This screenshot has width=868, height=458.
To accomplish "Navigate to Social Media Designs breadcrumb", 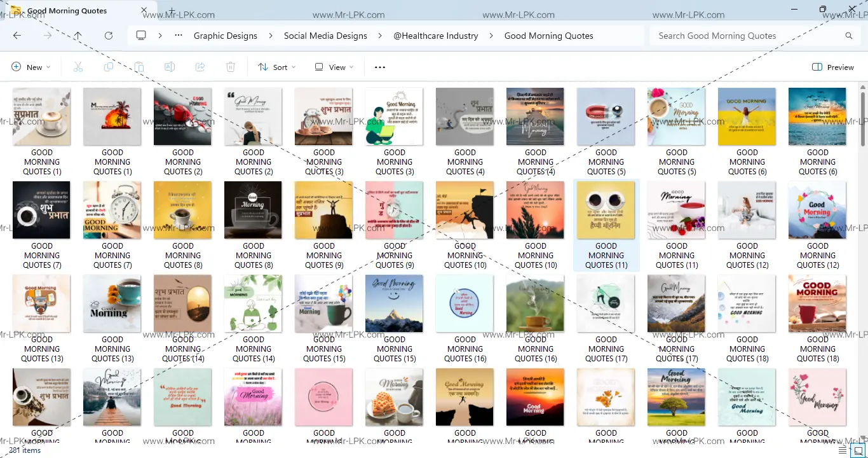I will (x=325, y=36).
